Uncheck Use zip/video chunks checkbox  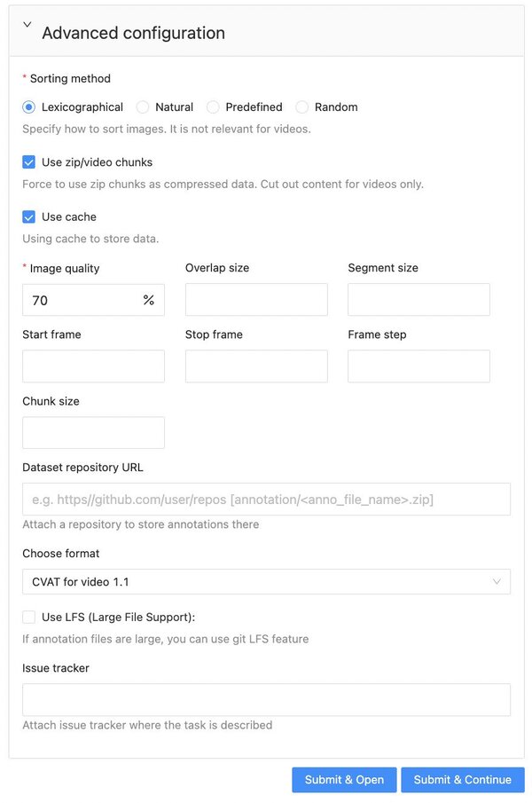pos(29,162)
